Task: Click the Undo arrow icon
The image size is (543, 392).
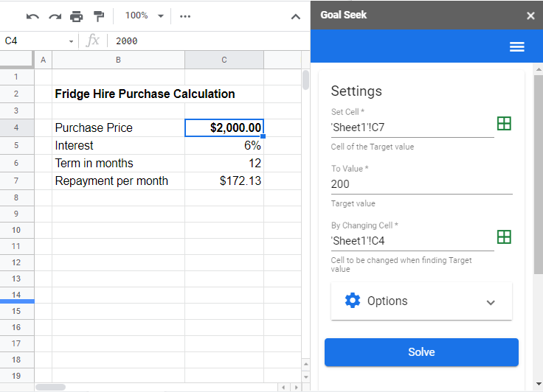Action: [x=32, y=16]
